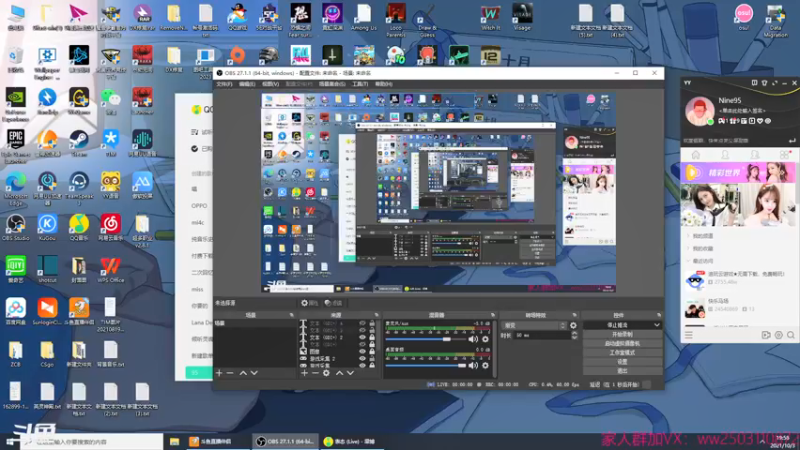Toggle visibility of 图像 source
Image resolution: width=800 pixels, height=450 pixels.
362,352
